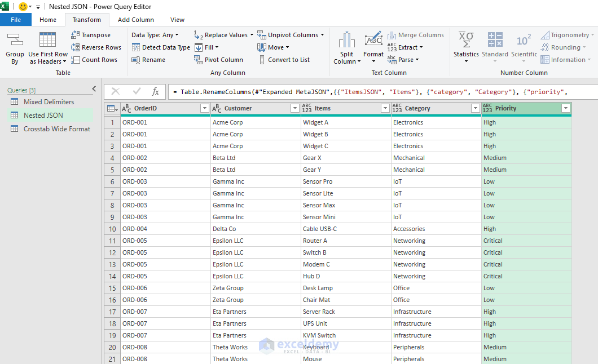This screenshot has height=364, width=598.
Task: Click cell Sensor Mini
Action: [346, 217]
